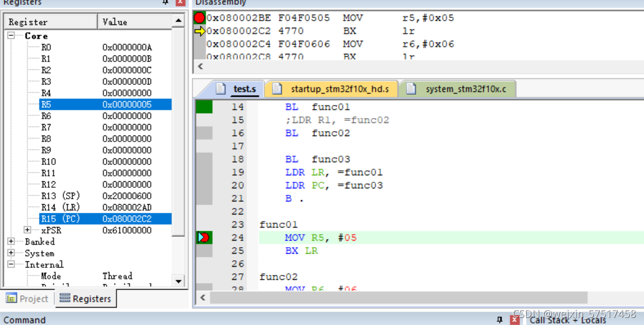Select R15 (PC) register row
Image resolution: width=644 pixels, height=325 pixels.
(105, 219)
